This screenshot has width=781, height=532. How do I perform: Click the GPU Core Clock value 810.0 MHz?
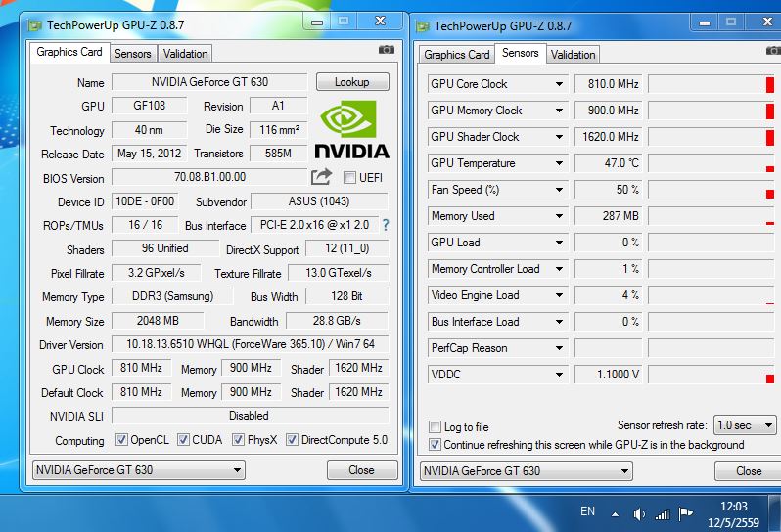[608, 84]
